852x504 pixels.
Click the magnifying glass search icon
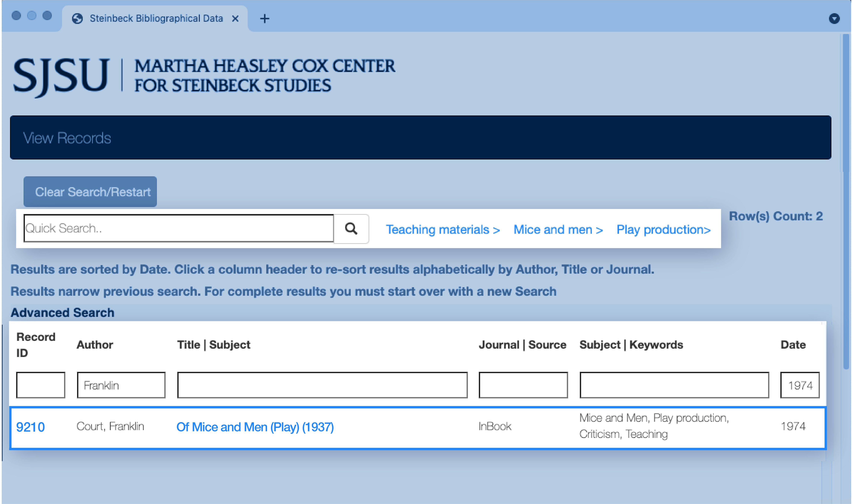pyautogui.click(x=351, y=229)
